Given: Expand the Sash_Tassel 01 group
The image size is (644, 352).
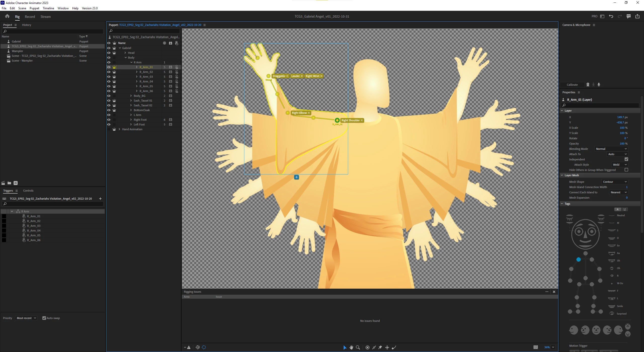Looking at the screenshot, I should 131,101.
